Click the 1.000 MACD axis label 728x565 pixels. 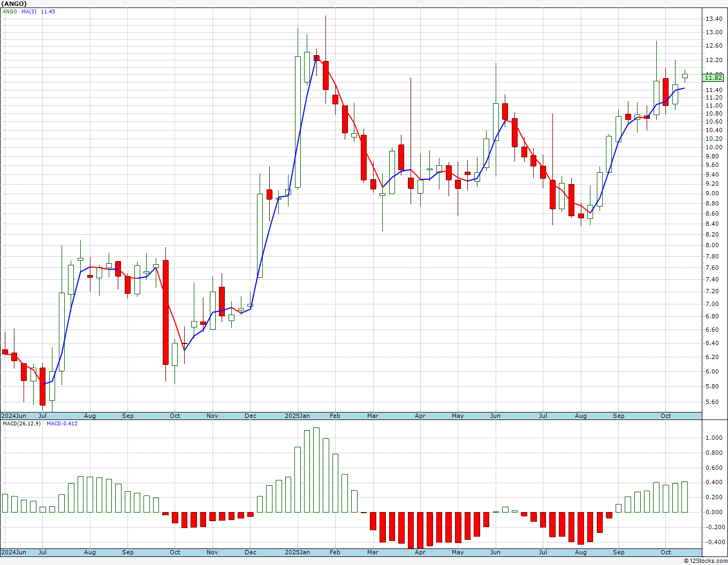(x=713, y=438)
